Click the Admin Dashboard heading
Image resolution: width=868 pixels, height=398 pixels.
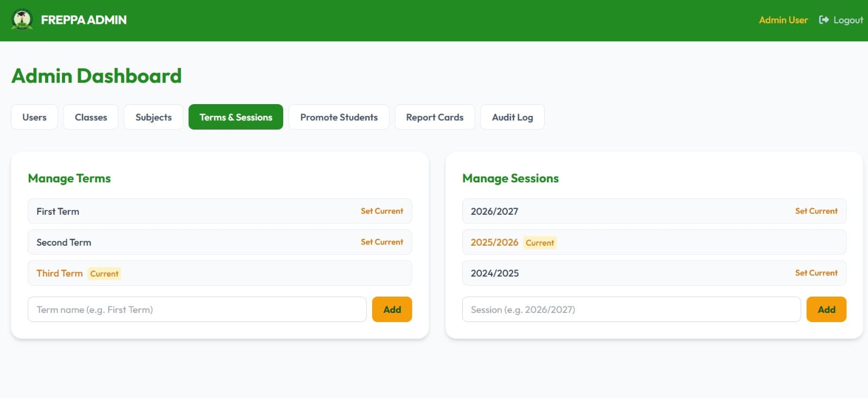[x=97, y=76]
